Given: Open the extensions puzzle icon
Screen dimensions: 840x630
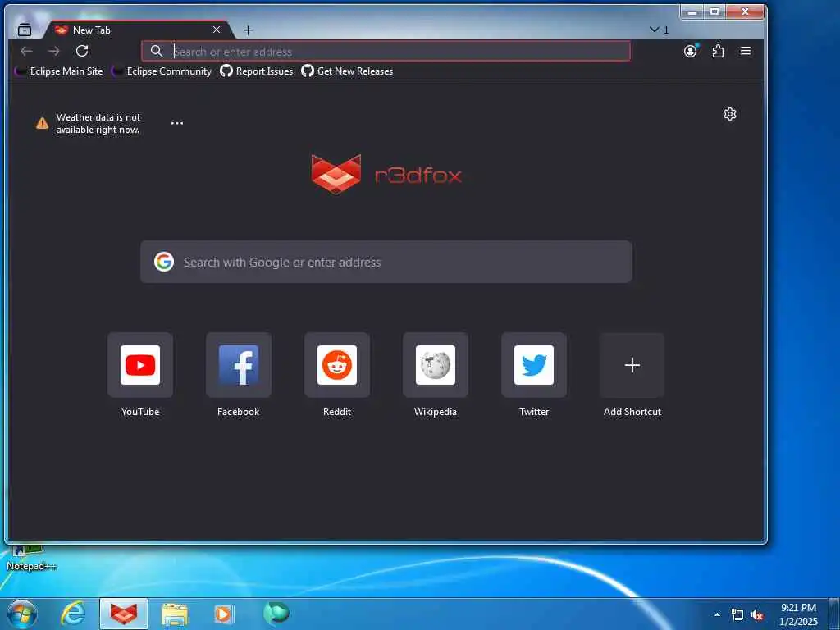Looking at the screenshot, I should coord(718,51).
